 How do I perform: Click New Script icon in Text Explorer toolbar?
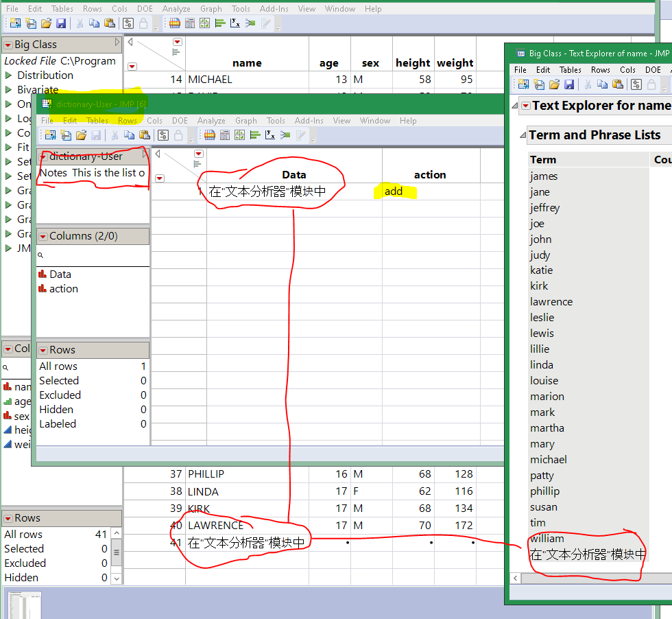click(x=538, y=84)
